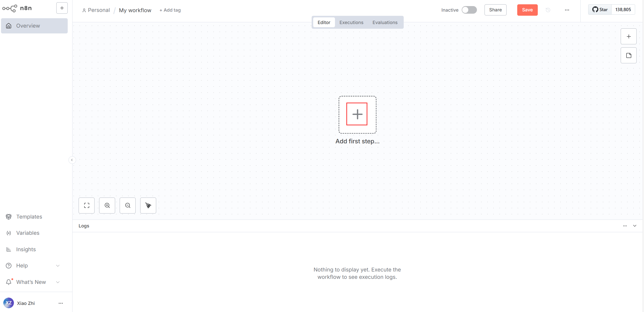This screenshot has height=312, width=644.
Task: Click the zoom in magnifier icon
Action: coord(107,205)
